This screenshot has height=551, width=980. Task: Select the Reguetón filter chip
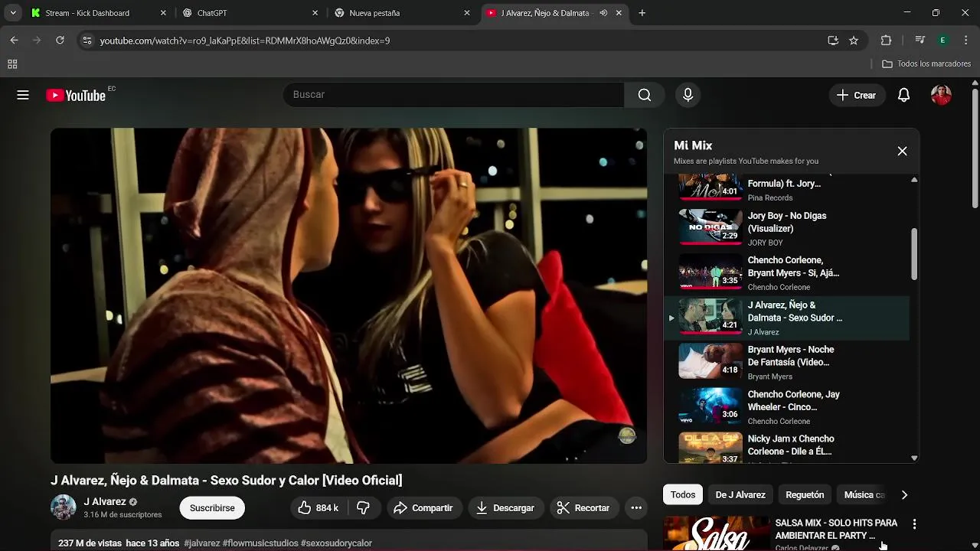(x=805, y=495)
